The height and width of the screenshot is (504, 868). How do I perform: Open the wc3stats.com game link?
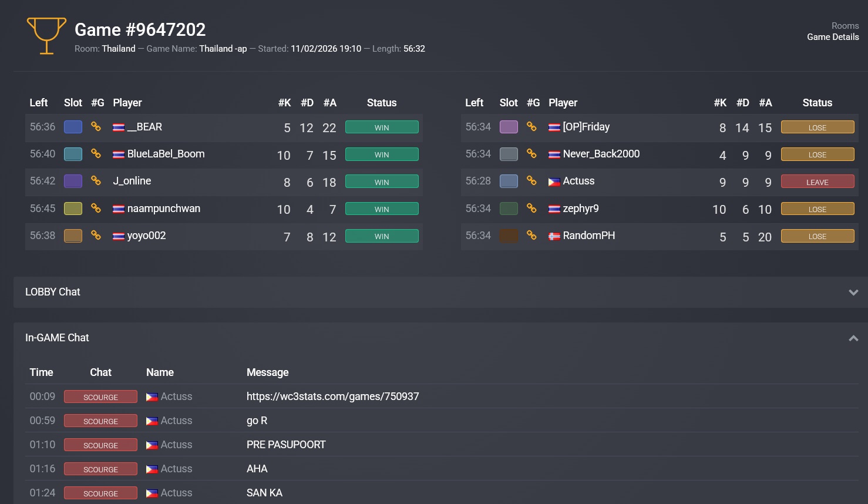point(332,397)
